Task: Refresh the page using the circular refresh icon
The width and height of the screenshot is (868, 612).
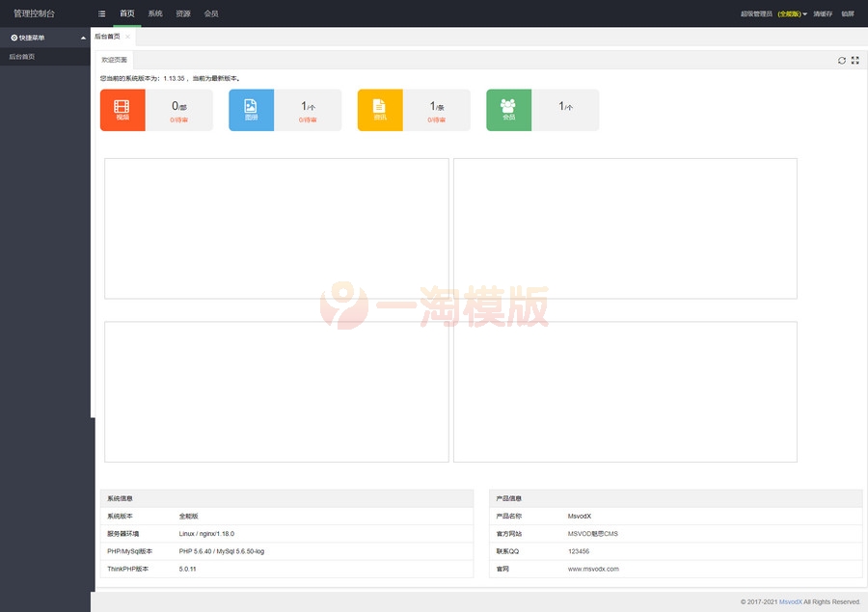Action: click(x=841, y=60)
